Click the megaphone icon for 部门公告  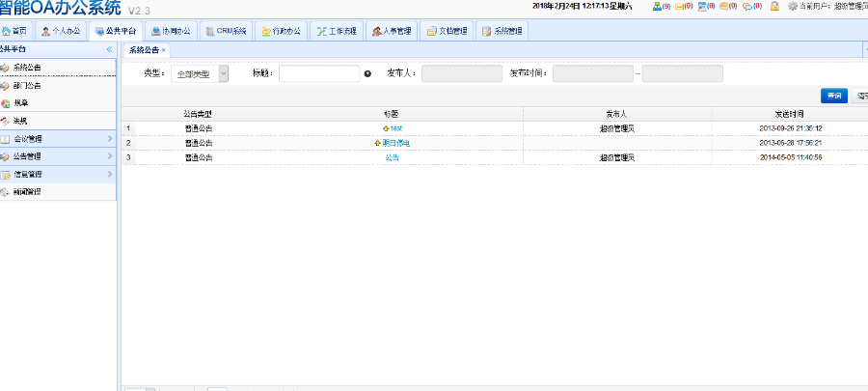tap(5, 86)
